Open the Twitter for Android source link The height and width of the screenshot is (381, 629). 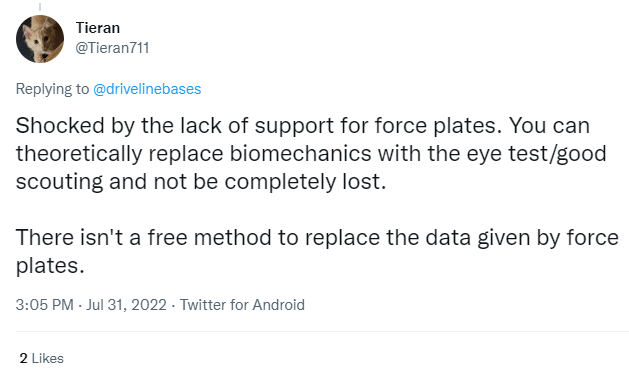point(242,305)
